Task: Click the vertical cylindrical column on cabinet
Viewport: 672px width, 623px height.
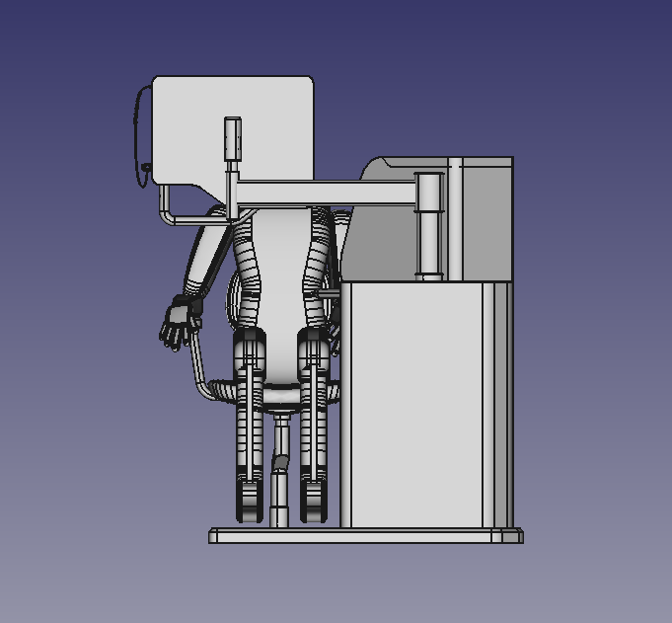Action: pos(429,227)
